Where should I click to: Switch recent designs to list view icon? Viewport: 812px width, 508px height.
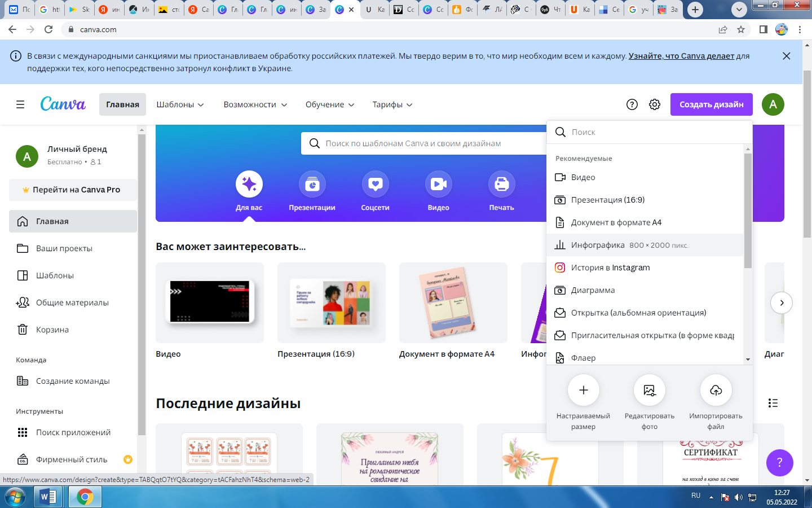coord(773,403)
